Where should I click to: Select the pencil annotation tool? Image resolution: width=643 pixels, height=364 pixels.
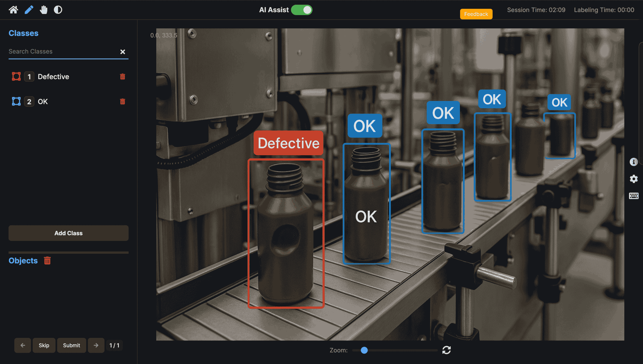point(29,10)
